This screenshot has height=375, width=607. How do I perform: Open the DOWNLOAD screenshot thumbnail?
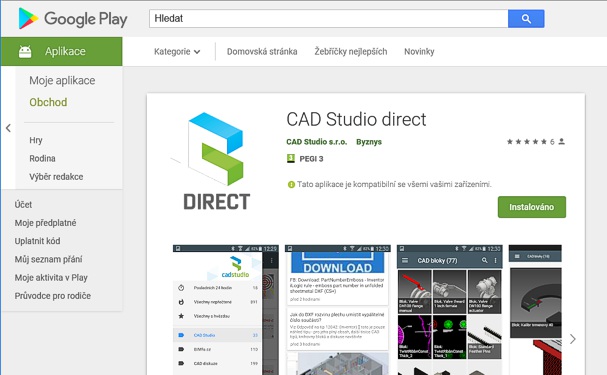click(x=338, y=310)
